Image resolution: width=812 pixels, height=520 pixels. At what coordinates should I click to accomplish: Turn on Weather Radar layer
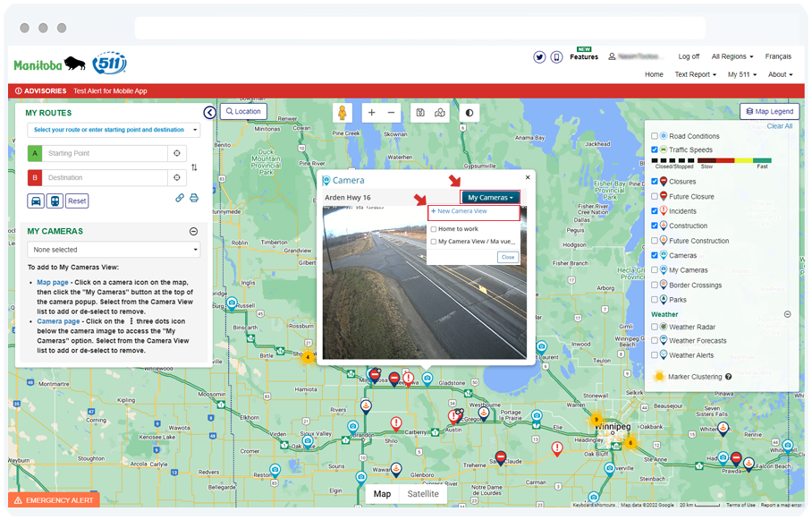(655, 328)
